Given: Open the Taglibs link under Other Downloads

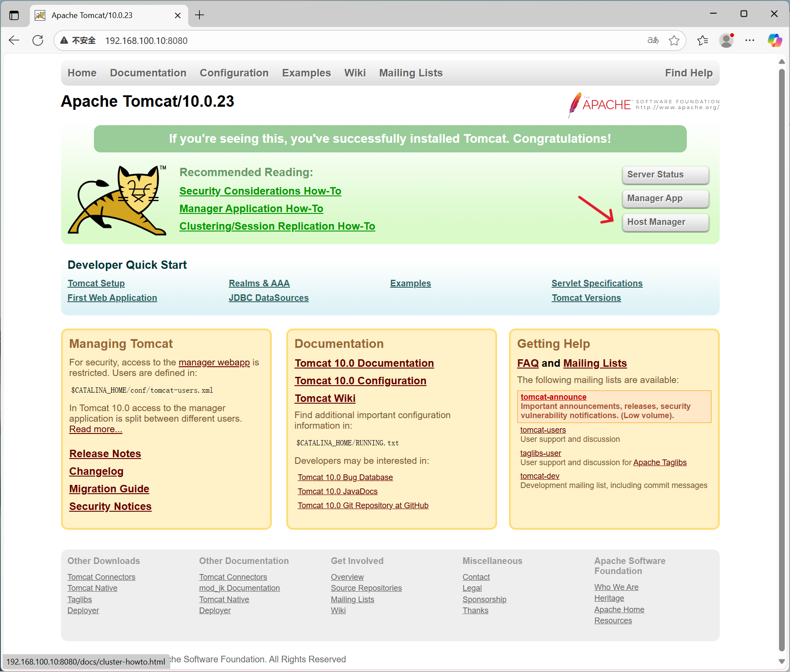Looking at the screenshot, I should click(x=79, y=600).
